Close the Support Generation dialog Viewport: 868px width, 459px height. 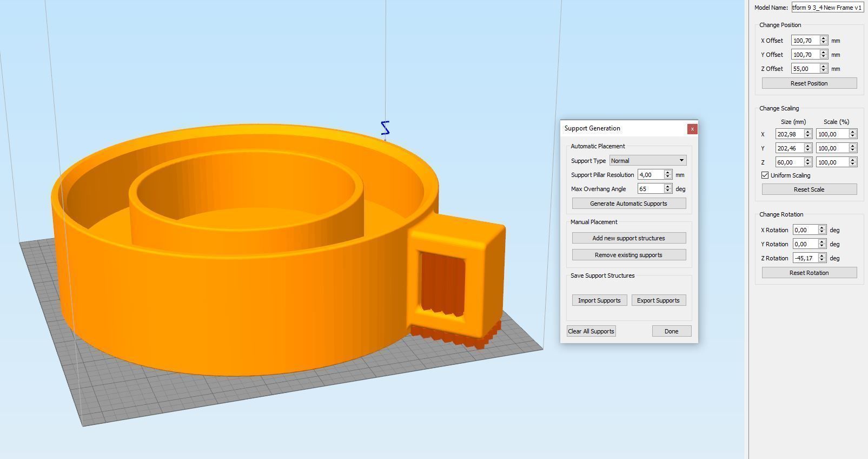(x=692, y=129)
